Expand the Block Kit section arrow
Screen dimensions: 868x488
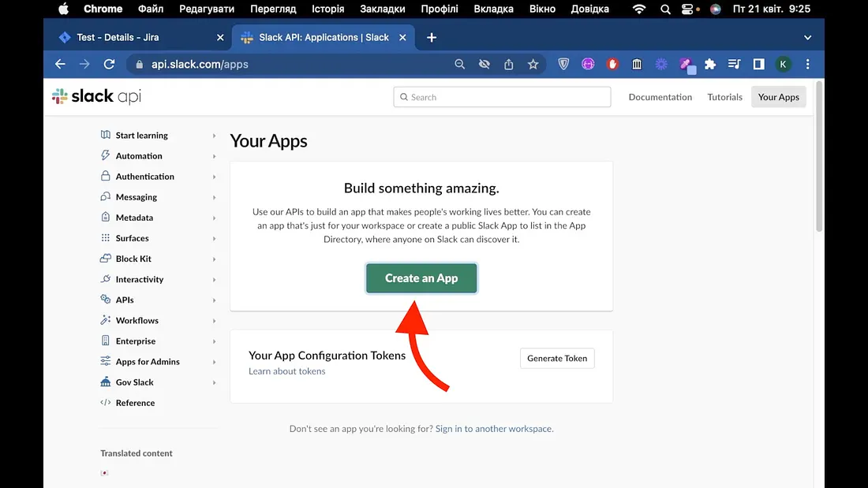coord(214,259)
